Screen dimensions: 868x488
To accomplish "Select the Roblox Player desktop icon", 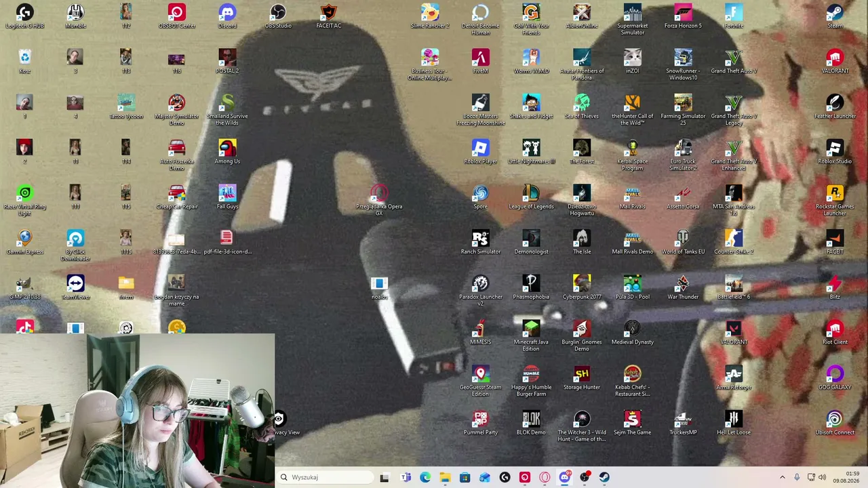I will (481, 152).
